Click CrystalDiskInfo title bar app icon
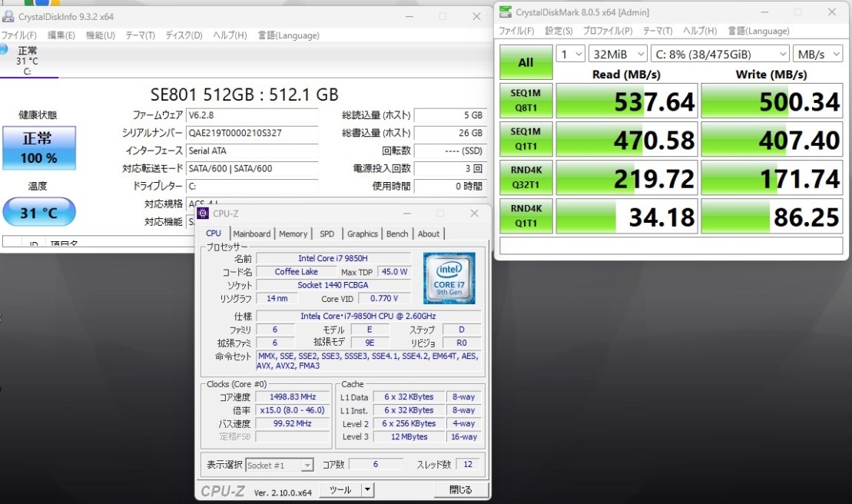852x504 pixels. click(x=8, y=16)
